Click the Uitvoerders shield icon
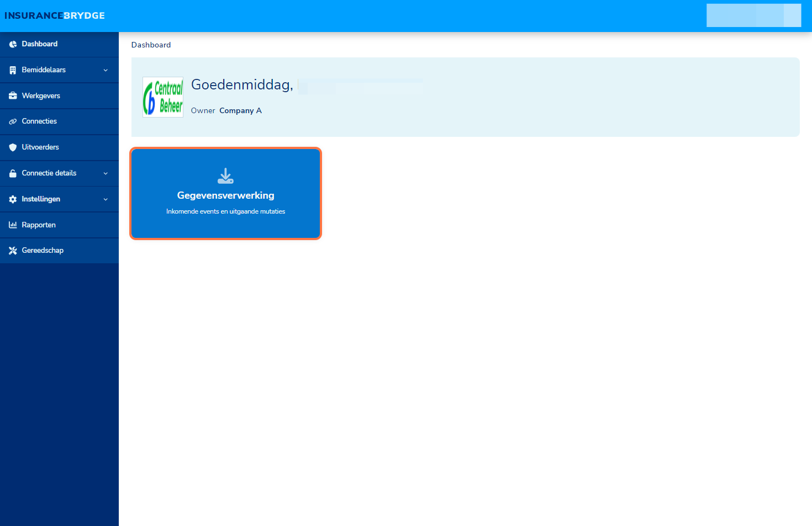This screenshot has height=526, width=812. tap(13, 147)
